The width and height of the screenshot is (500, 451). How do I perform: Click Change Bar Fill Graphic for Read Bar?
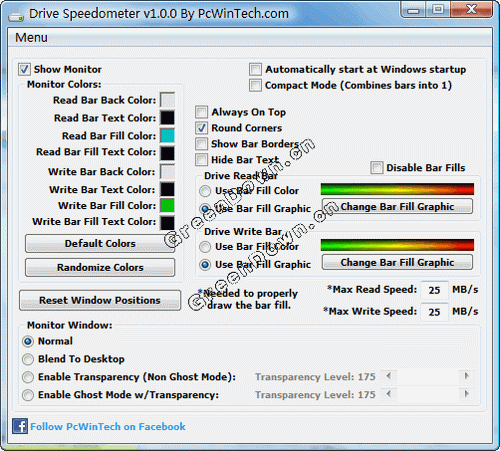(397, 207)
